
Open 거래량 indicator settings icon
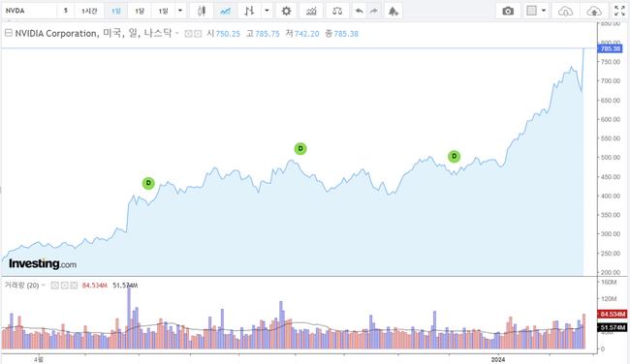(64, 286)
